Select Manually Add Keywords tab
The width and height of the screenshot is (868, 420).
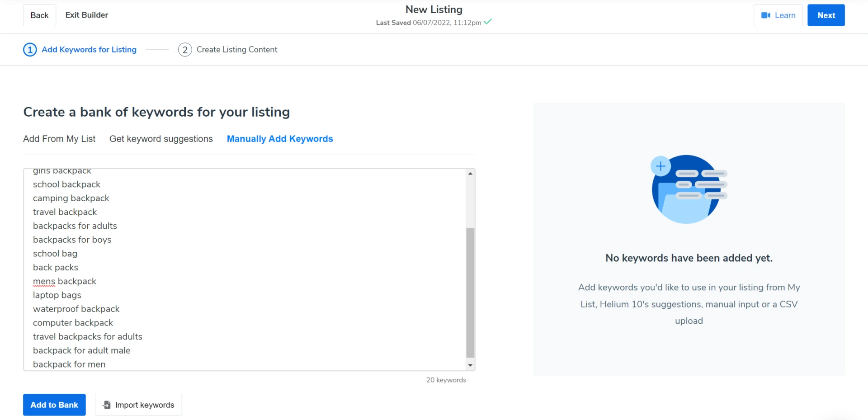tap(279, 139)
